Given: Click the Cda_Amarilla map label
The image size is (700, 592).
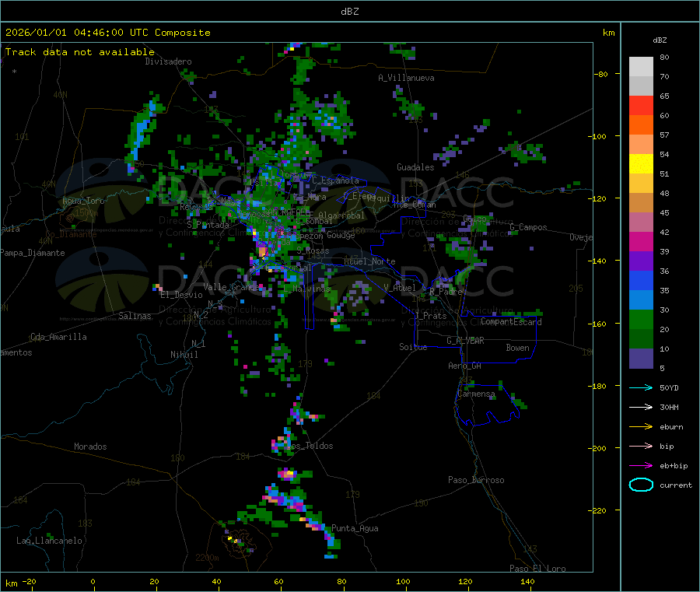Looking at the screenshot, I should point(58,337).
